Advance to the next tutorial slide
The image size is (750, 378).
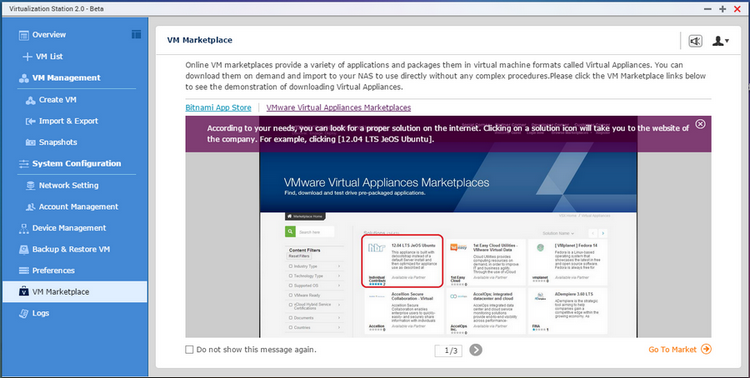[475, 350]
